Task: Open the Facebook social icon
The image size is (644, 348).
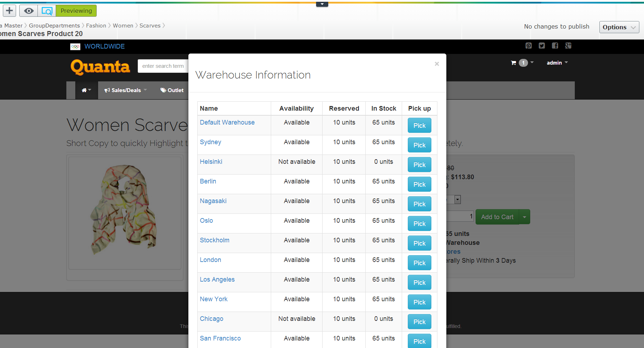Action: [x=555, y=46]
